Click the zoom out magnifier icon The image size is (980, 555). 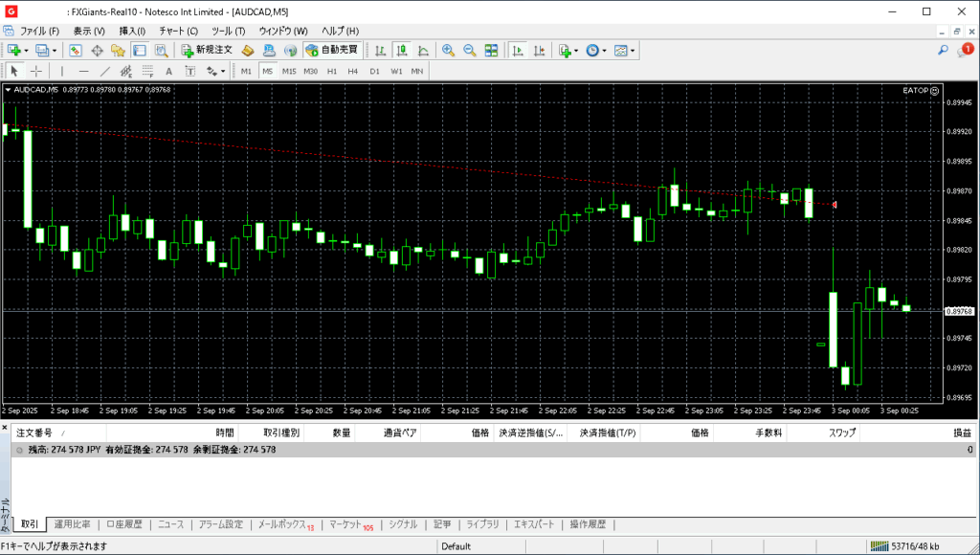pos(469,50)
